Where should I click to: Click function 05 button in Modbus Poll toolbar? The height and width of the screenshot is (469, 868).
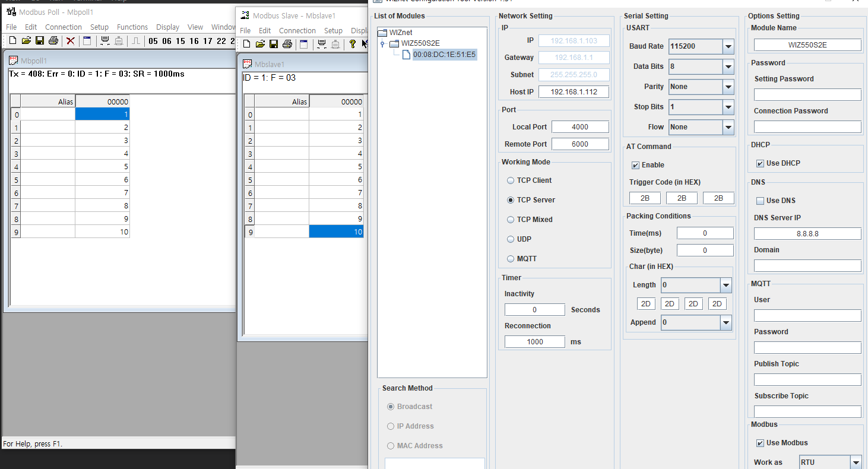(x=153, y=41)
